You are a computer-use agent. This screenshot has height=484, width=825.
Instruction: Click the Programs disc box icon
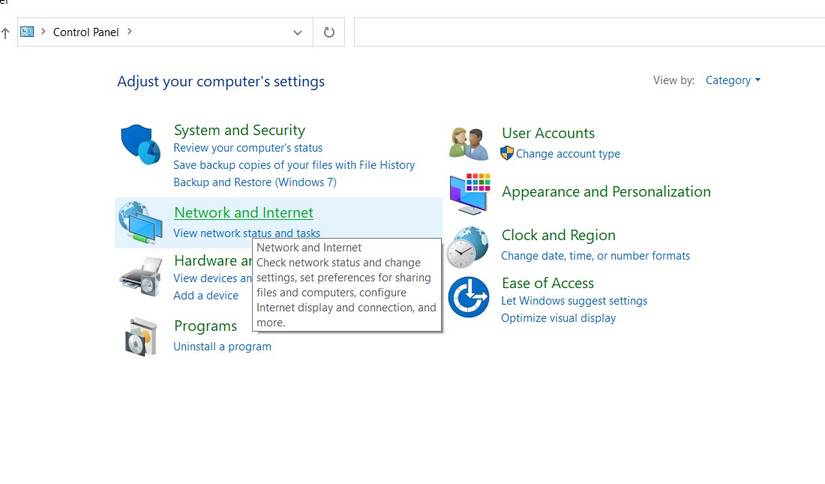141,337
